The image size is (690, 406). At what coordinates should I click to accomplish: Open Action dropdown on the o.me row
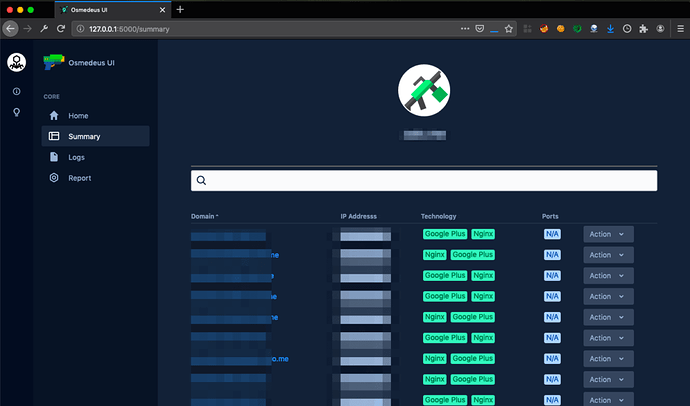608,358
